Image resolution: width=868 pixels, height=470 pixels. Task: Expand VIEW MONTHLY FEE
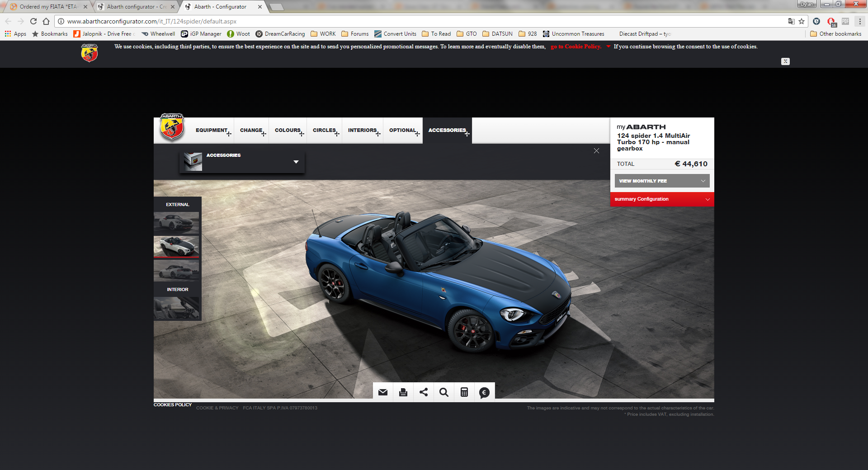tap(662, 181)
